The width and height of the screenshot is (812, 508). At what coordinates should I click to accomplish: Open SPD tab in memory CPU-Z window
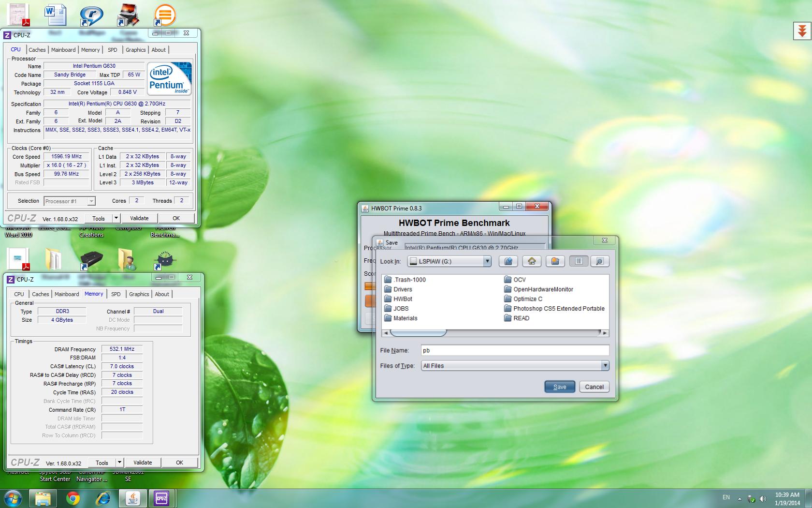click(x=116, y=294)
